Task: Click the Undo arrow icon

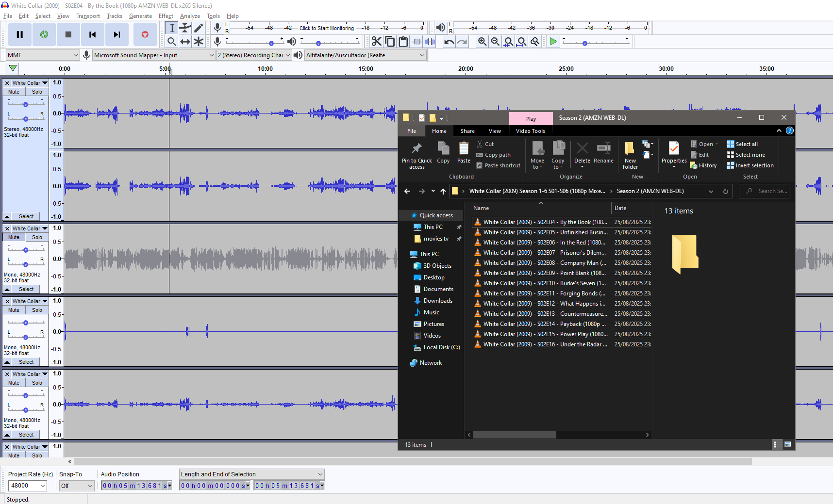Action: coord(449,42)
